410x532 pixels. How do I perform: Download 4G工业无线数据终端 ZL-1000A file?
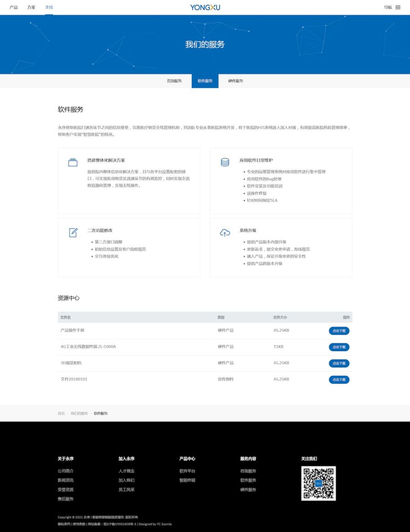click(x=339, y=347)
